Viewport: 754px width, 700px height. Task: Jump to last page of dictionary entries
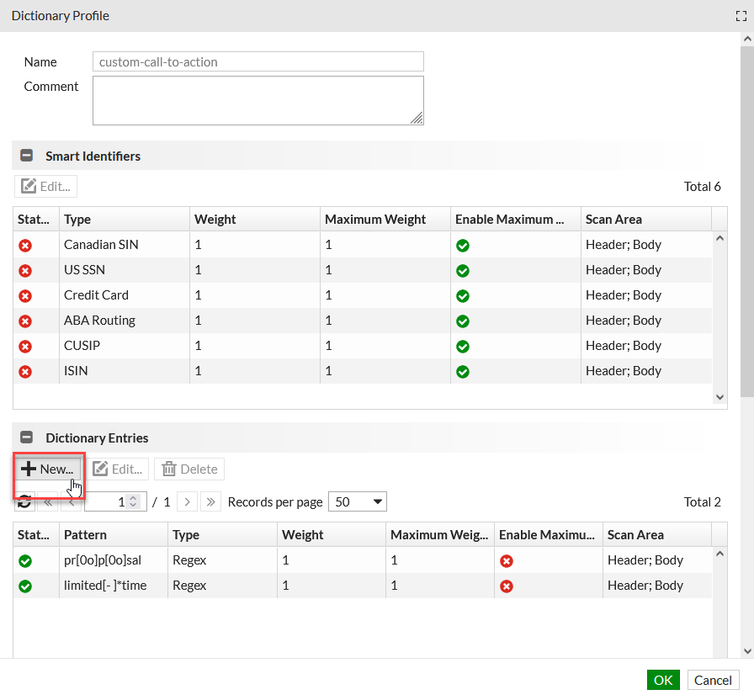pyautogui.click(x=210, y=502)
